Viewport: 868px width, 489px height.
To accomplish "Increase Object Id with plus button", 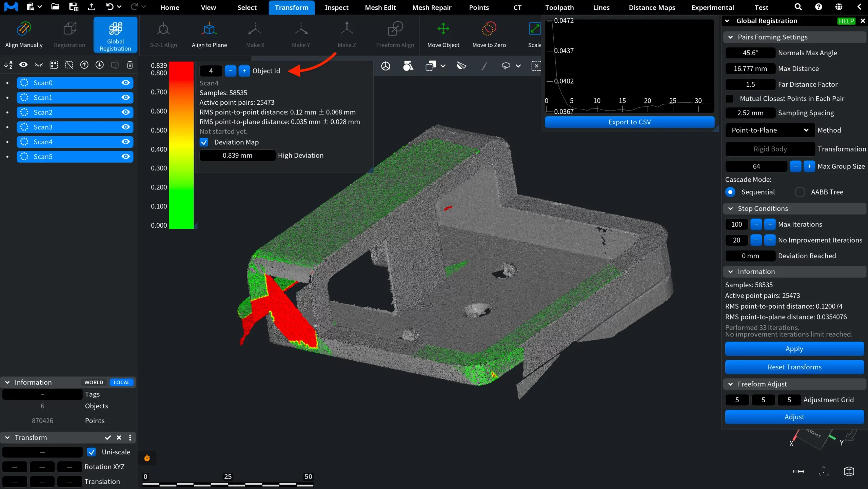I will pos(244,71).
